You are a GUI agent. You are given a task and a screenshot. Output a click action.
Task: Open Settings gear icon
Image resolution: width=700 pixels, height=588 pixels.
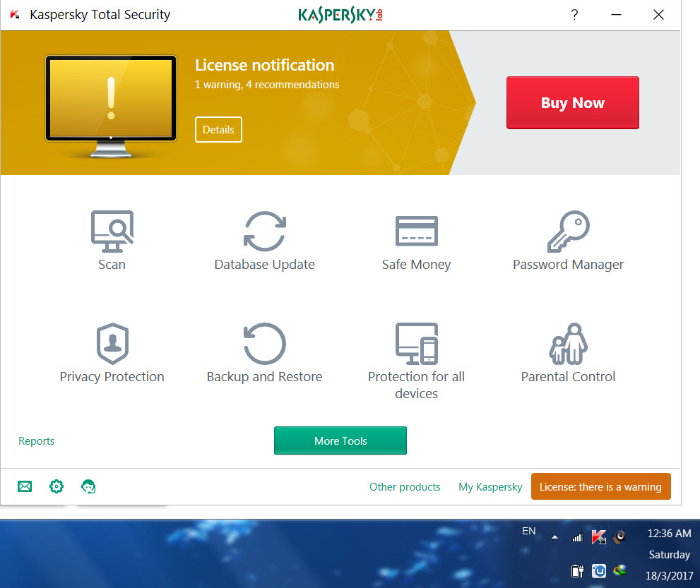pyautogui.click(x=57, y=486)
